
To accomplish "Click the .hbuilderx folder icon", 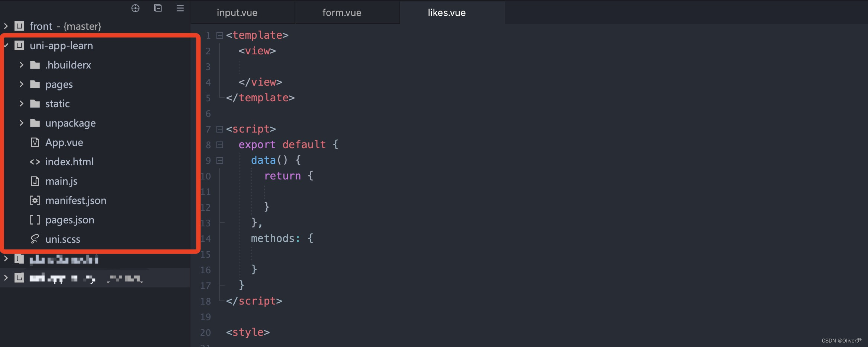I will click(35, 65).
